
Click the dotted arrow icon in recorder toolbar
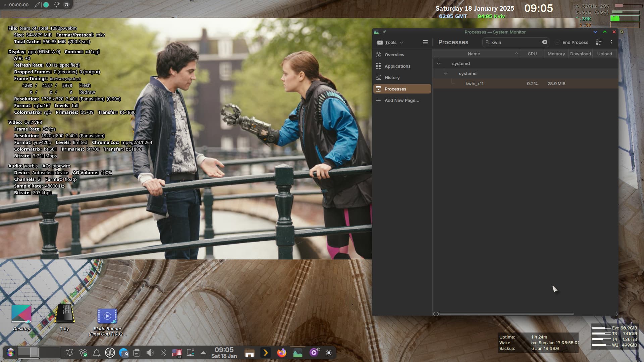(x=57, y=5)
